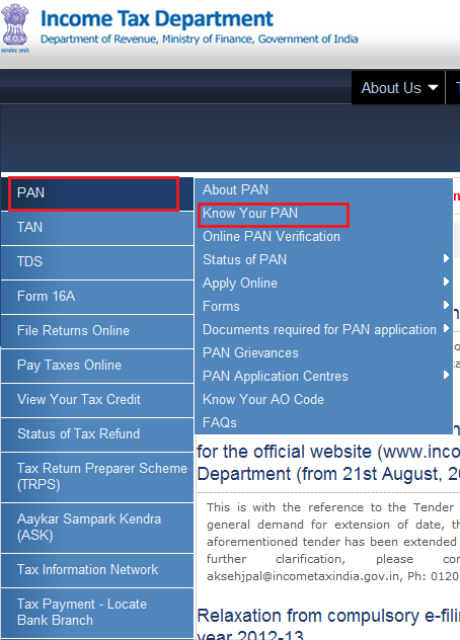Expand the Forms submenu arrow

pos(446,305)
